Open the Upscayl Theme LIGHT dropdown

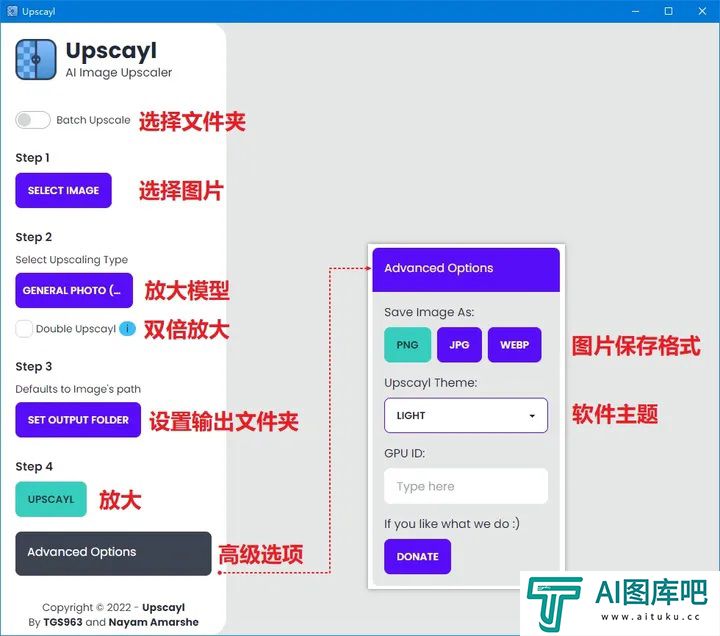pos(466,415)
